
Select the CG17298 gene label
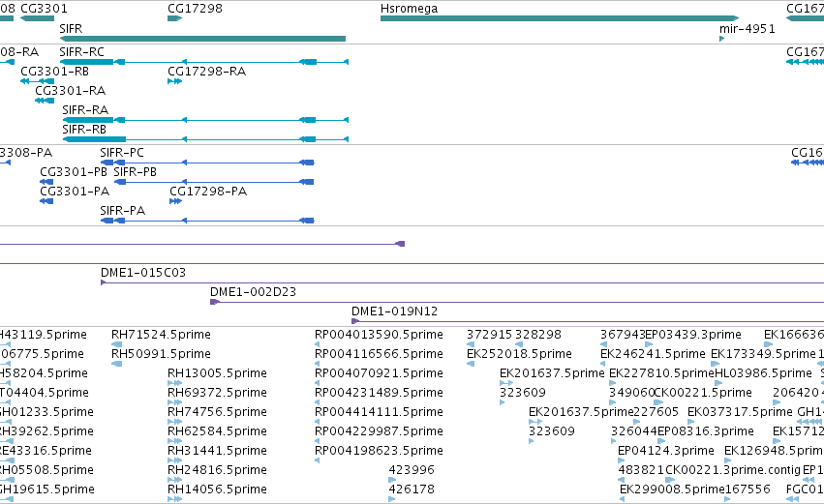coord(195,9)
